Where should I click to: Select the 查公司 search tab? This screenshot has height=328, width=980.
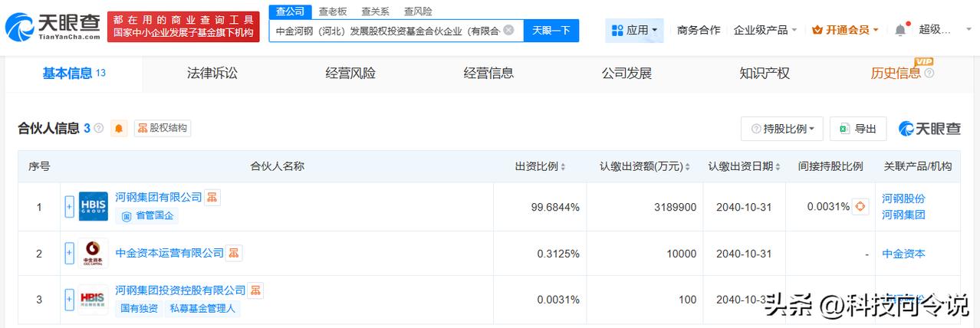pyautogui.click(x=291, y=11)
